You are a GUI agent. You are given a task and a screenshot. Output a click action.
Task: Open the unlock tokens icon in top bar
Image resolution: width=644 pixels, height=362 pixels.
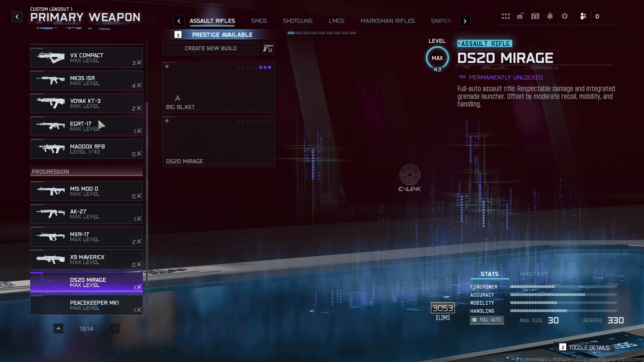(520, 16)
